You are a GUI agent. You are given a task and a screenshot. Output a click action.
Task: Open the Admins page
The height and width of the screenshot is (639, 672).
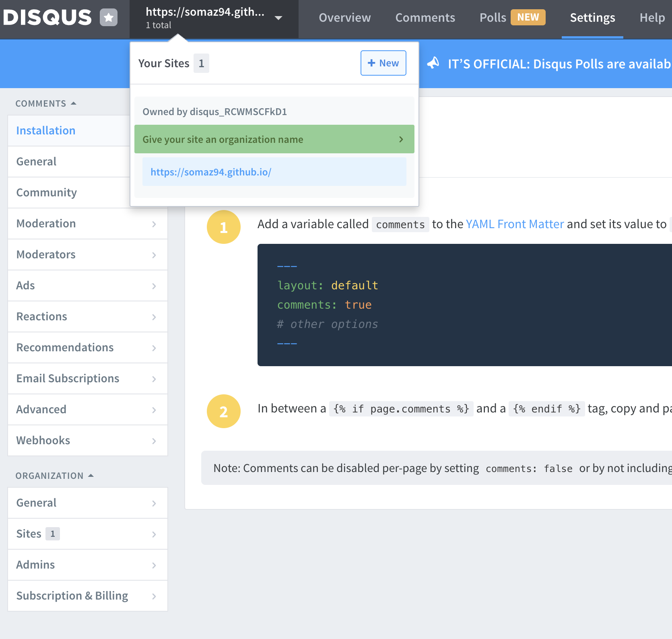88,565
